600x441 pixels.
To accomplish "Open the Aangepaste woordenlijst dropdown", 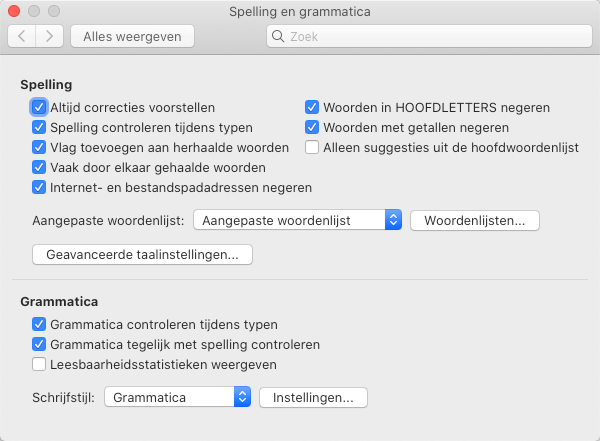I will [297, 220].
